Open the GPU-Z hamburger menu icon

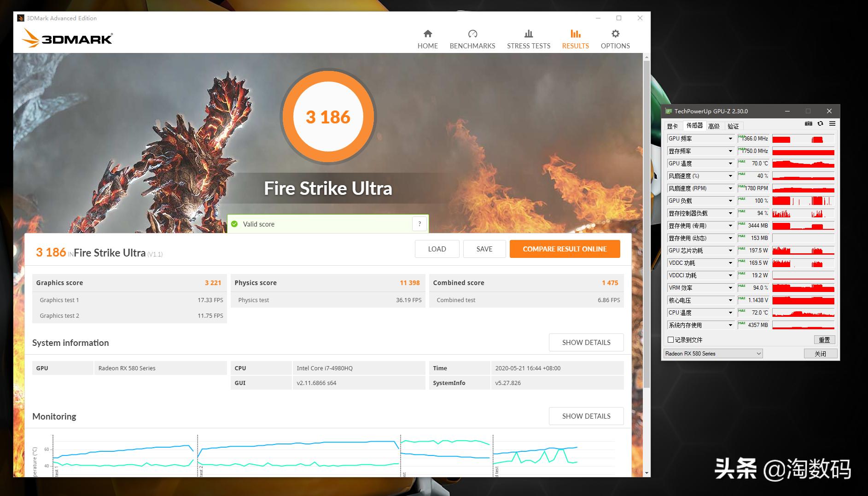832,123
